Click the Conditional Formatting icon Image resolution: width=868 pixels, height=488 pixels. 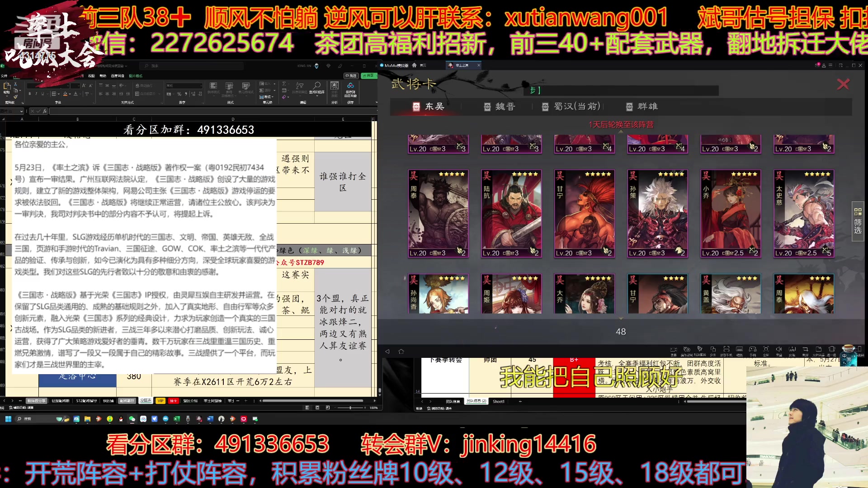[213, 85]
